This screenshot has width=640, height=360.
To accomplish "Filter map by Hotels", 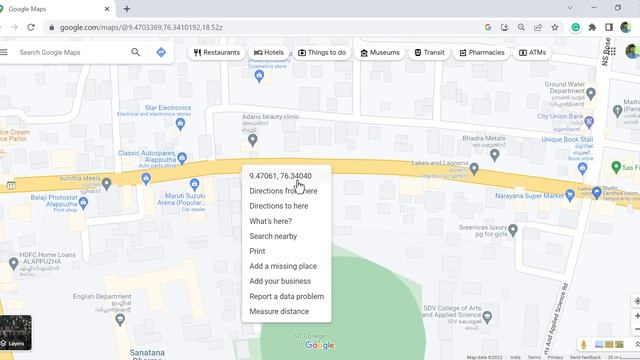I will coord(269,52).
